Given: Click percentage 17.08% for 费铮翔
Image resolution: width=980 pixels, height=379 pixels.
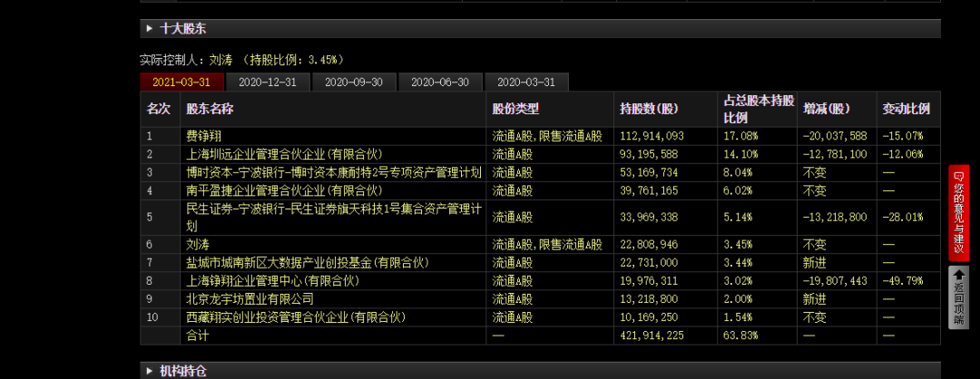Looking at the screenshot, I should pos(740,136).
